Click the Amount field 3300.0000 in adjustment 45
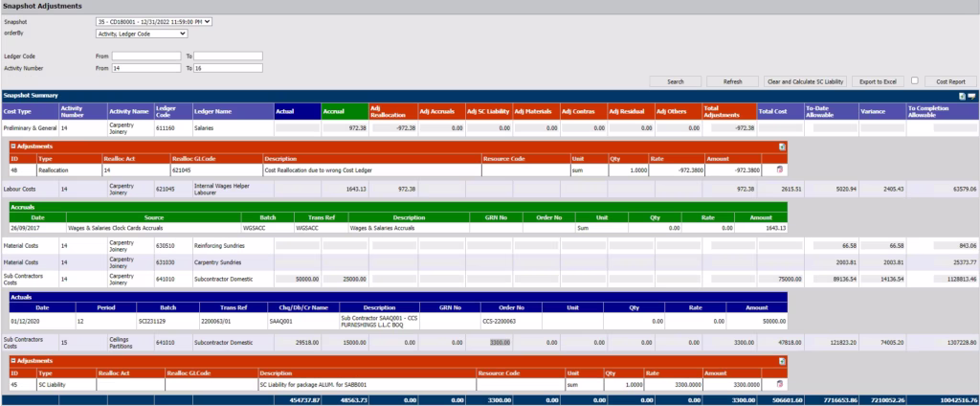Viewport: 980px width, 406px height. point(732,385)
